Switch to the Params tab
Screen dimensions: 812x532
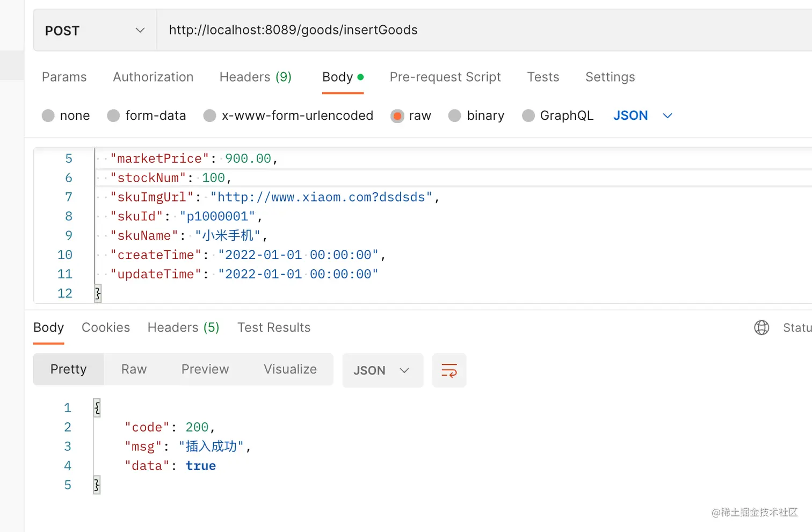[x=64, y=77]
